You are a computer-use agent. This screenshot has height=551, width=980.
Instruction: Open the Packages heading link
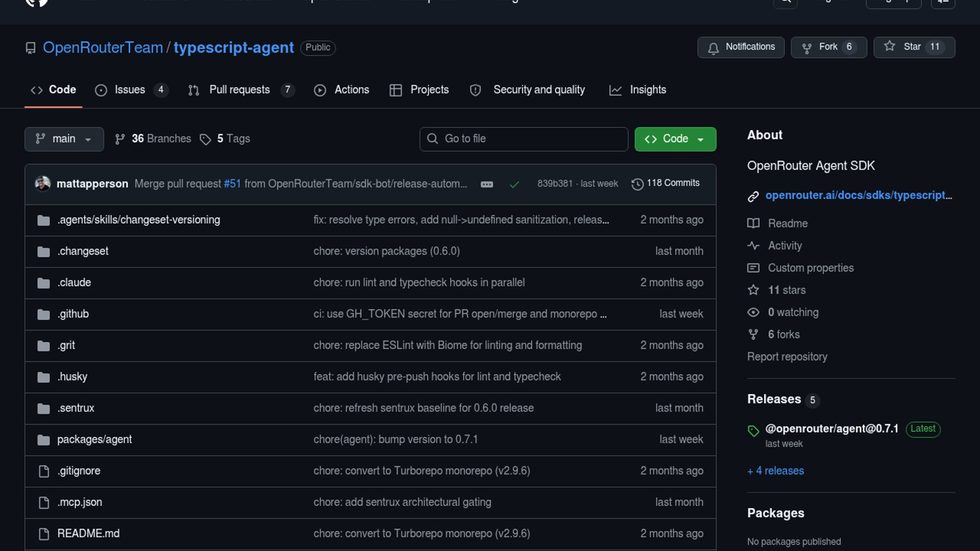(776, 513)
